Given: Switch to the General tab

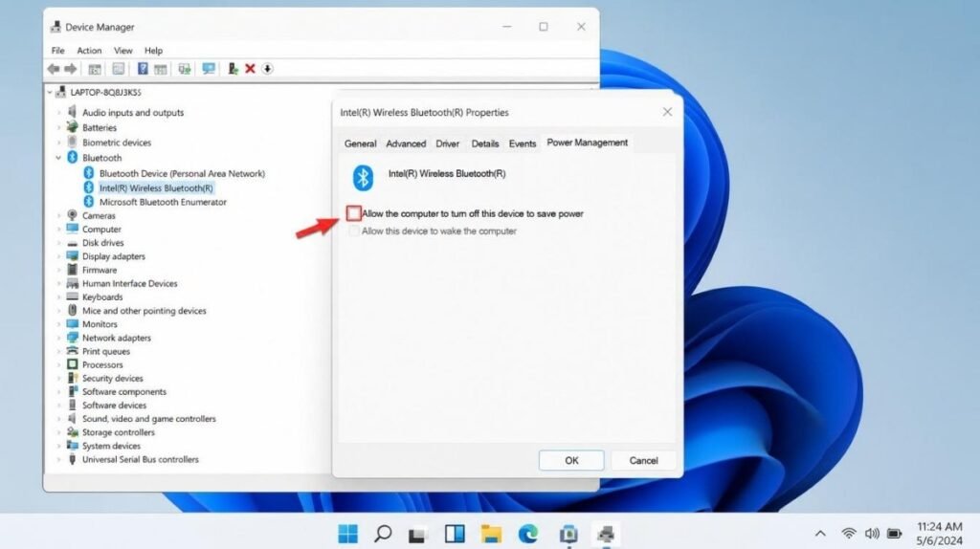Looking at the screenshot, I should click(360, 143).
